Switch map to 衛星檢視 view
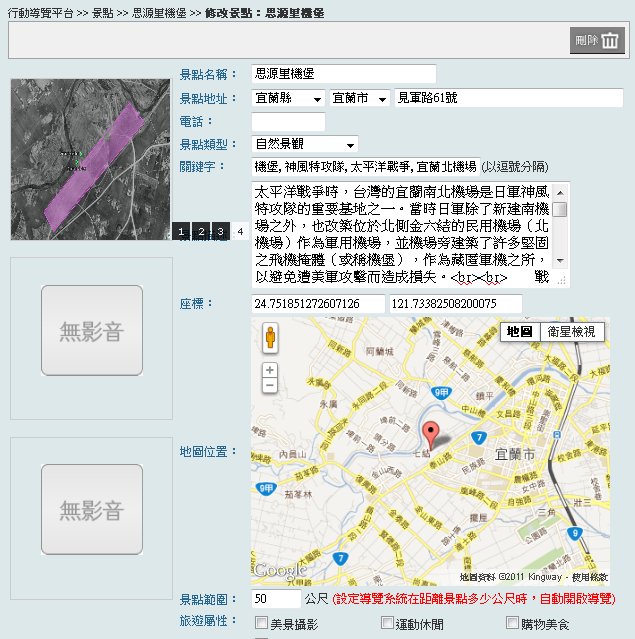This screenshot has height=639, width=635. [571, 332]
